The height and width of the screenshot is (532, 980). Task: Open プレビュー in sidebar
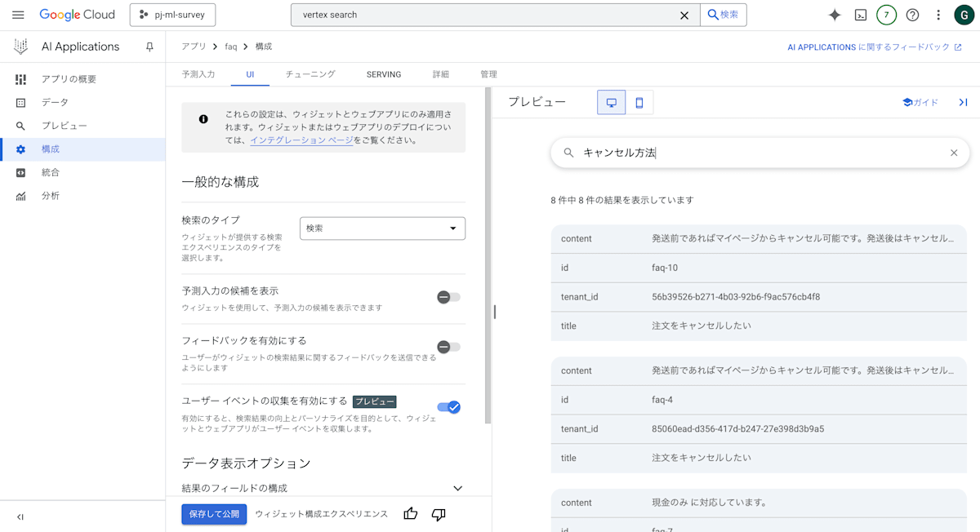82,126
